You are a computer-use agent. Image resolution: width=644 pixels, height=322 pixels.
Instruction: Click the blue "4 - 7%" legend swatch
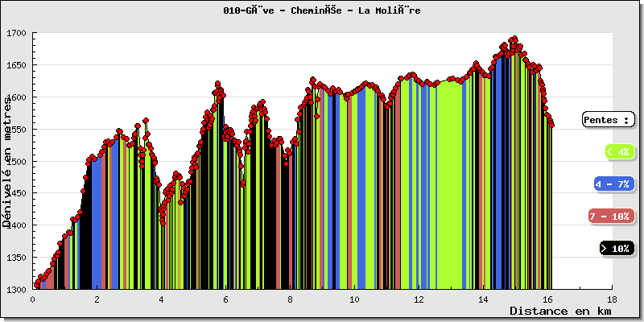tap(613, 184)
